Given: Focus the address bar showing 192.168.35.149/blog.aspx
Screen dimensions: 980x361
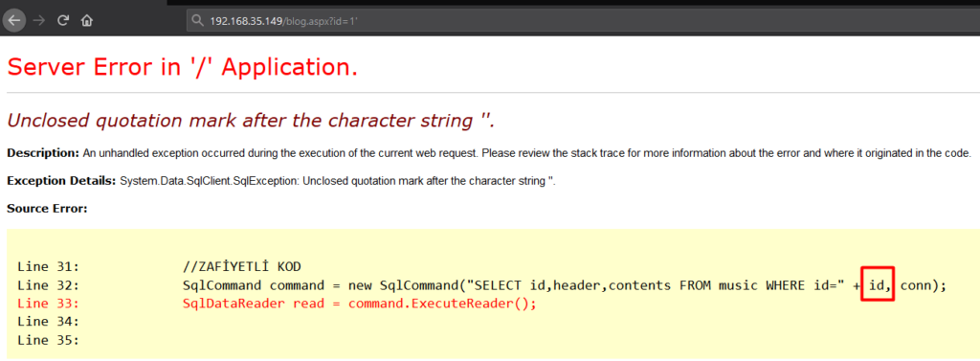Looking at the screenshot, I should click(583, 21).
